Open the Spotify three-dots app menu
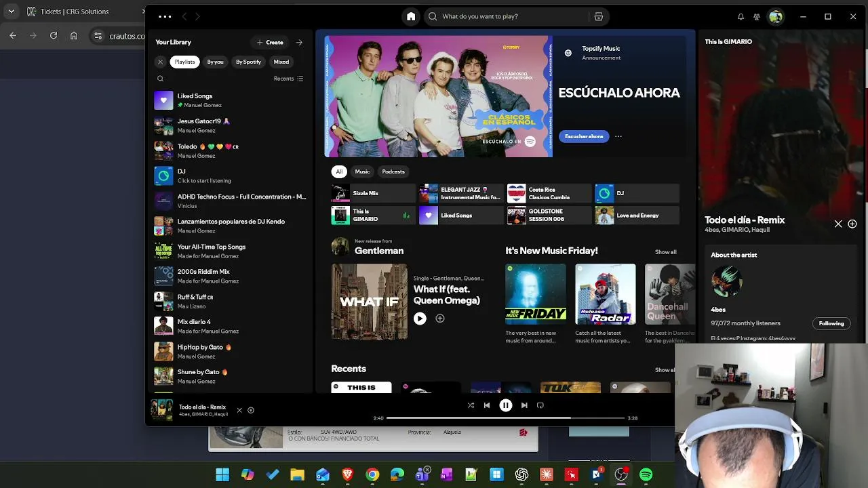 click(165, 16)
